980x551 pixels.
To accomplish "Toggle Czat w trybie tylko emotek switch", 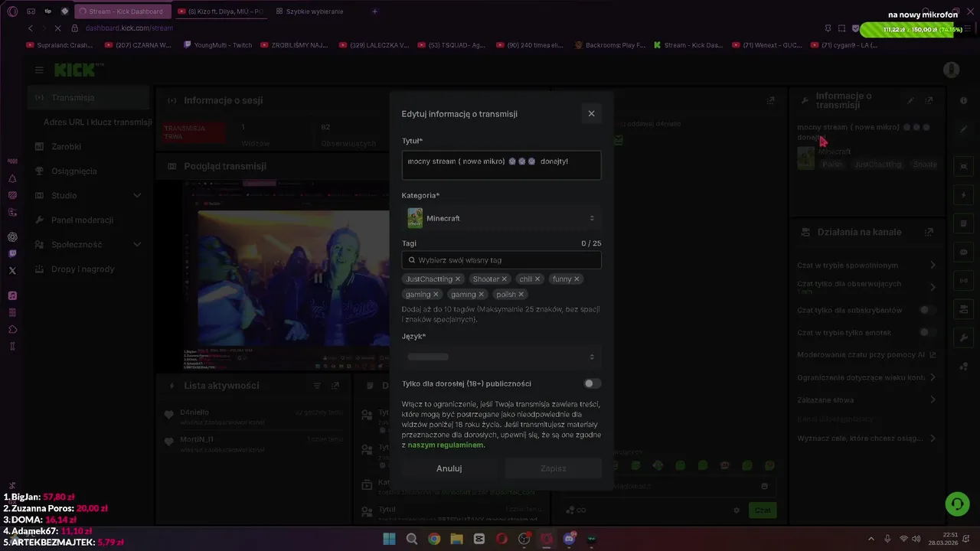I will coord(928,332).
